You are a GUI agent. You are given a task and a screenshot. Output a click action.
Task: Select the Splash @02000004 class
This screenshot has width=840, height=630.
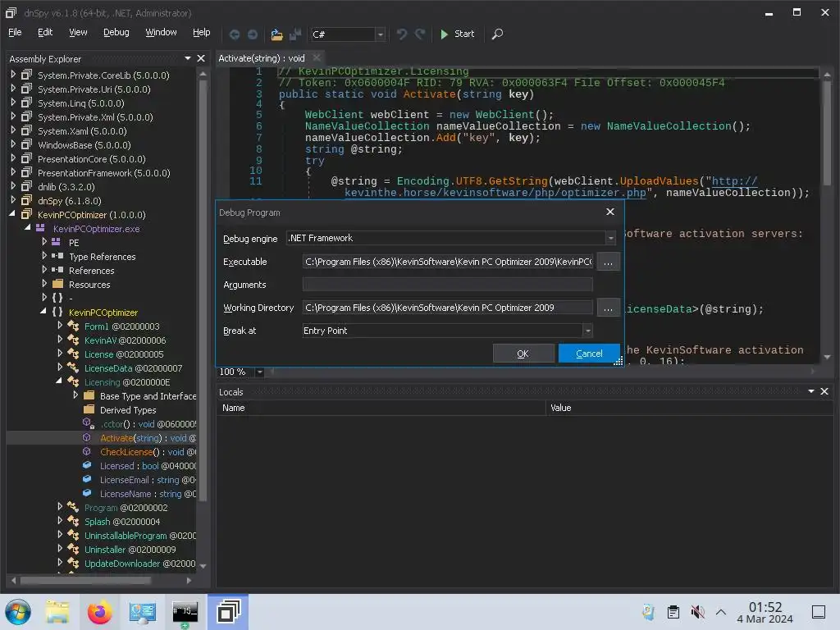click(x=122, y=521)
